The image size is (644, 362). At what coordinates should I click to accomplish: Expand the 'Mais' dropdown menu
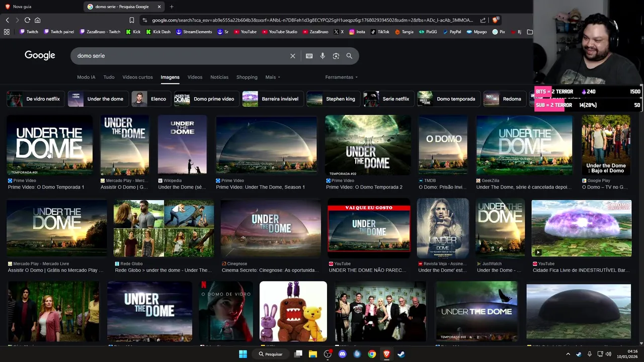point(273,77)
